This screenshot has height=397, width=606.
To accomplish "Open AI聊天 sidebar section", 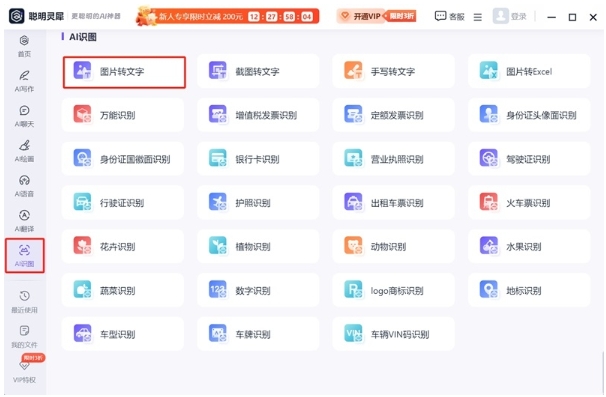I will (x=24, y=116).
